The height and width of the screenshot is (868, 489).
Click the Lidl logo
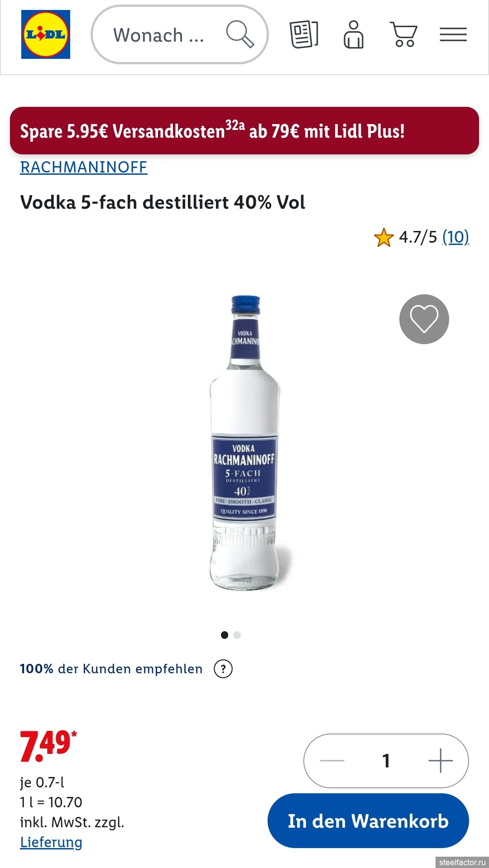(x=46, y=34)
